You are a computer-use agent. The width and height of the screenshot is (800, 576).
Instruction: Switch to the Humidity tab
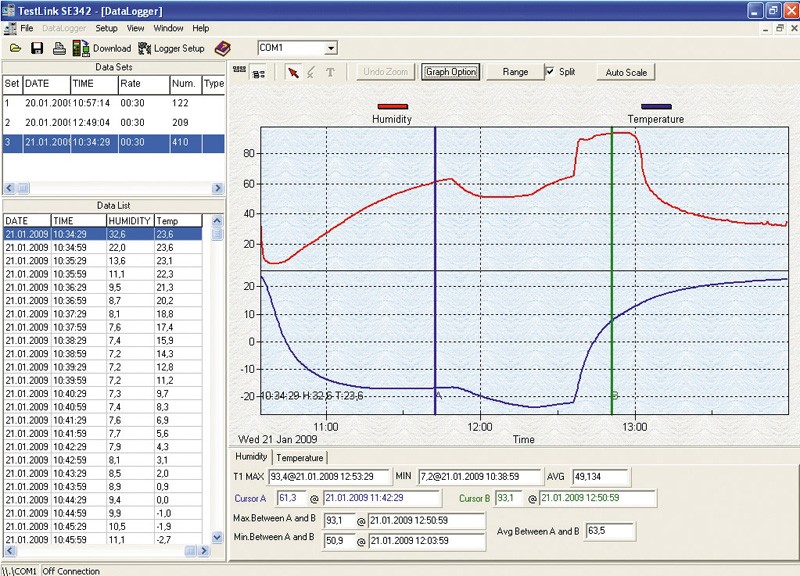pos(251,457)
